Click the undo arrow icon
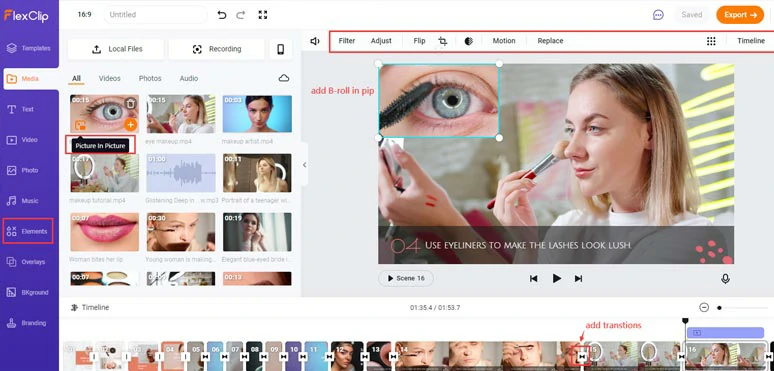This screenshot has height=371, width=774. coord(222,15)
